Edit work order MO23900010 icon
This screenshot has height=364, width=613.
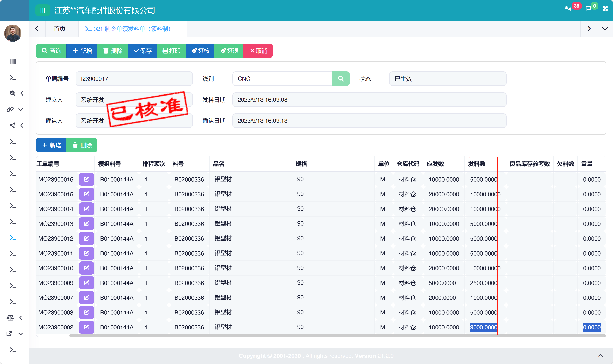pyautogui.click(x=86, y=268)
